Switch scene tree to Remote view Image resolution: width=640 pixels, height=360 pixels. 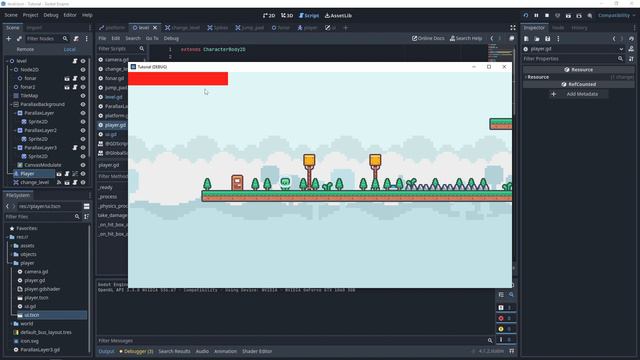coord(25,49)
